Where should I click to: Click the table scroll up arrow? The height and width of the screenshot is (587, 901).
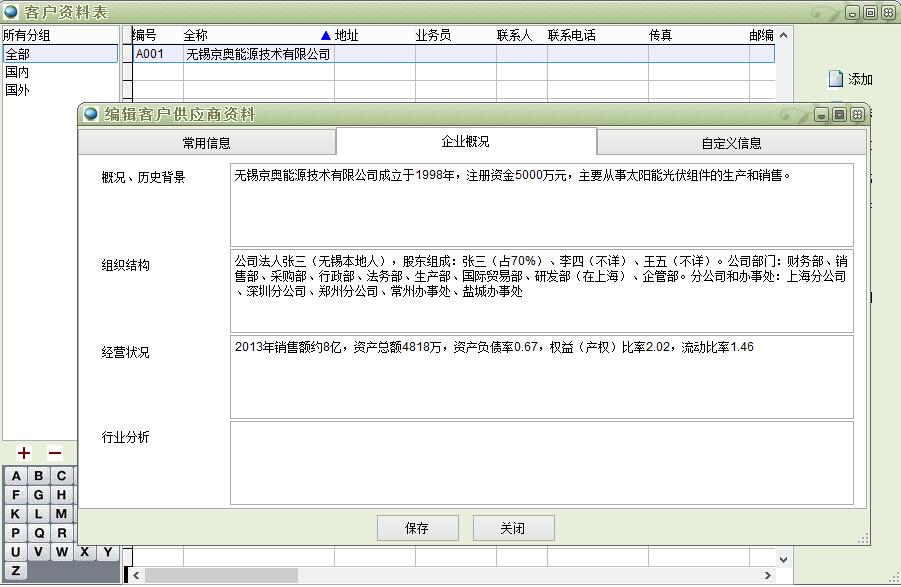784,35
